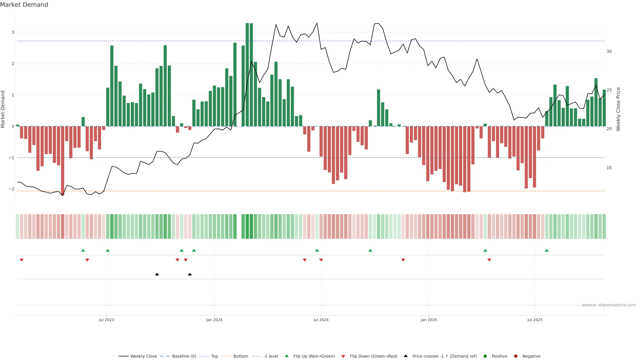This screenshot has height=362, width=644.
Task: Click the Market Demand chart title
Action: click(x=24, y=5)
